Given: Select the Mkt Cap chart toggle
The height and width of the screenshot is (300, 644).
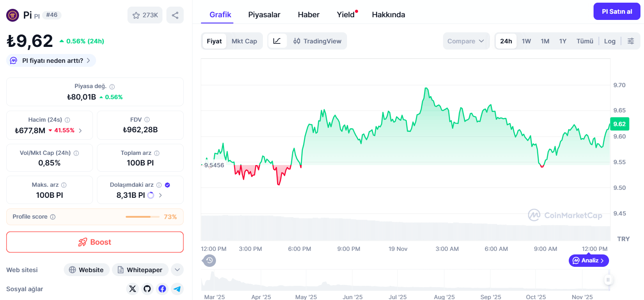Looking at the screenshot, I should (244, 41).
